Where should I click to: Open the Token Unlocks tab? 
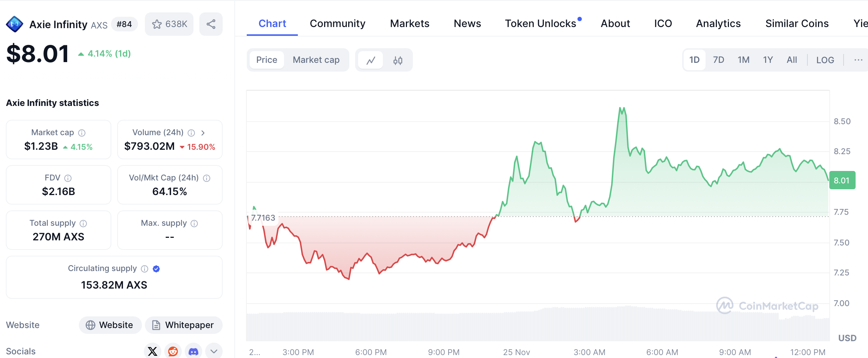tap(541, 23)
